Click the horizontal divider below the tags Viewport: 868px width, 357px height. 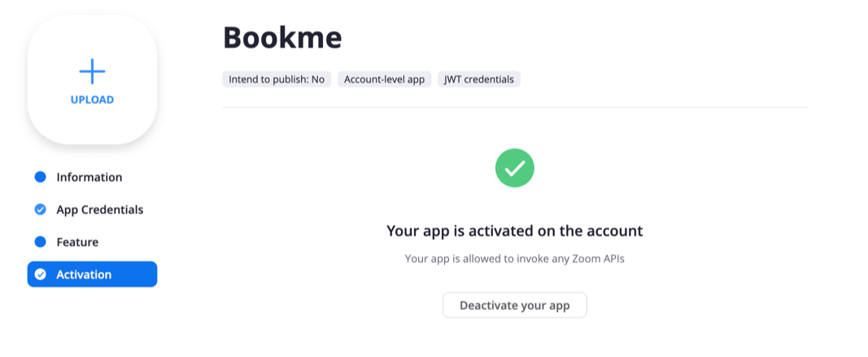tap(514, 107)
